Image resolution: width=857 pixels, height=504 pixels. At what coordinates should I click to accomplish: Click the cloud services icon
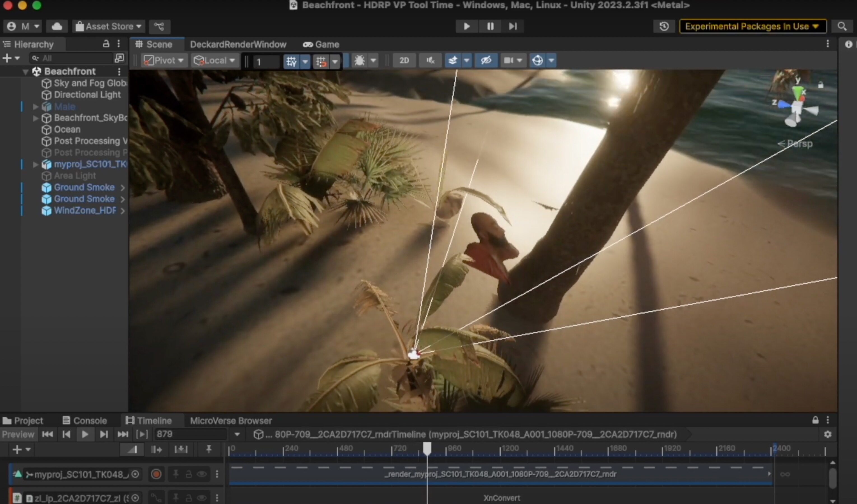57,26
